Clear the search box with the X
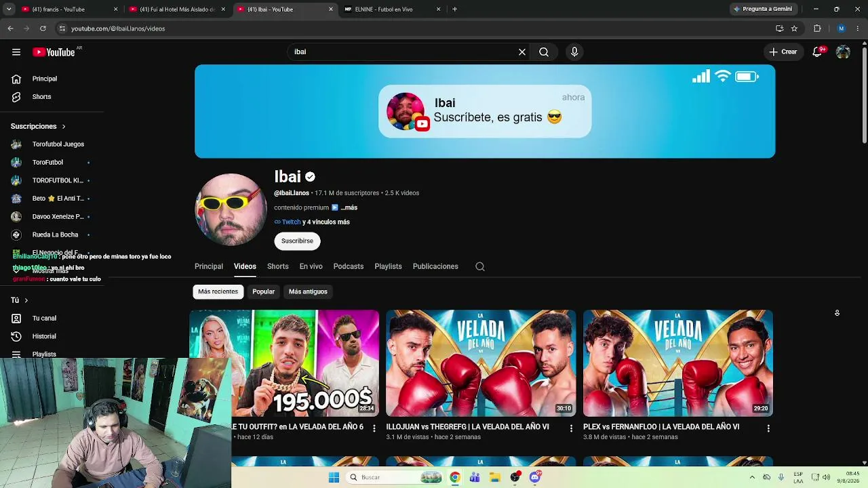This screenshot has width=868, height=488. [522, 52]
